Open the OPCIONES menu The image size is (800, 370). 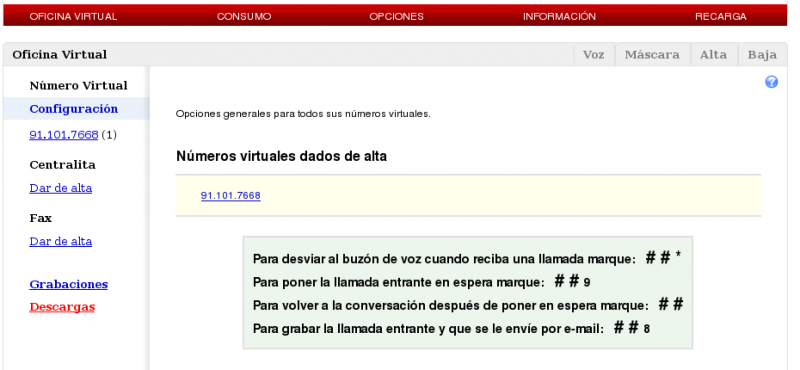(396, 16)
